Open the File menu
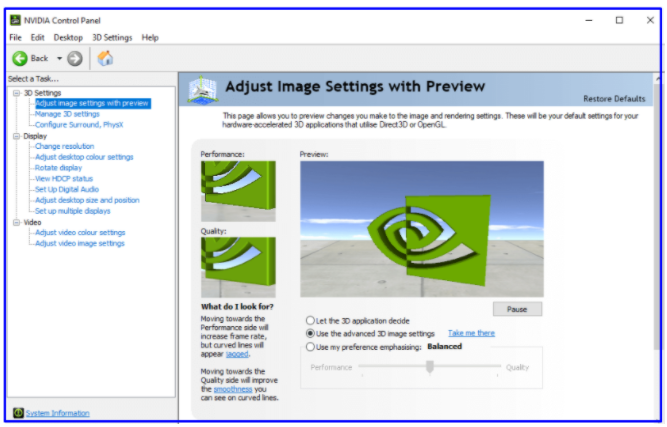Screen dimensions: 667x427 15,37
